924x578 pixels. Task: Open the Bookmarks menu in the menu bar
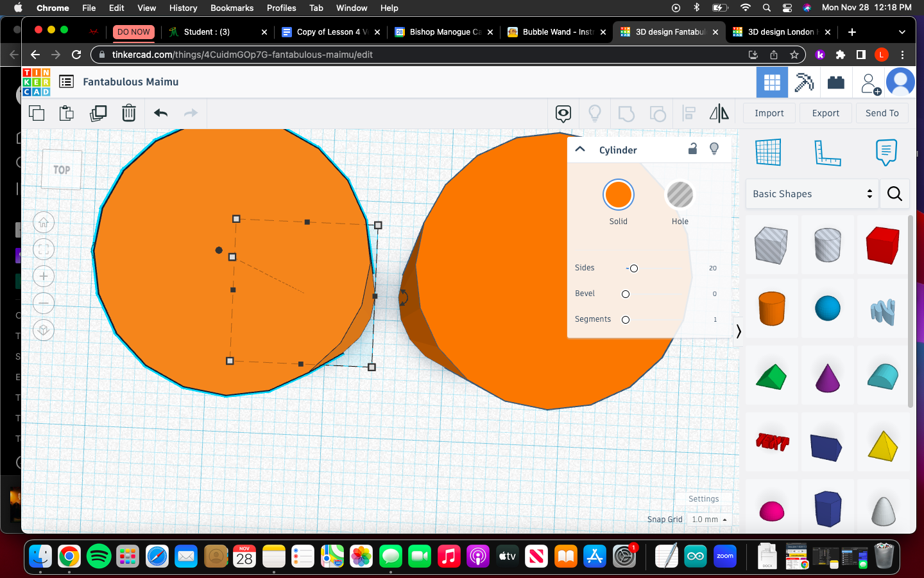[232, 8]
